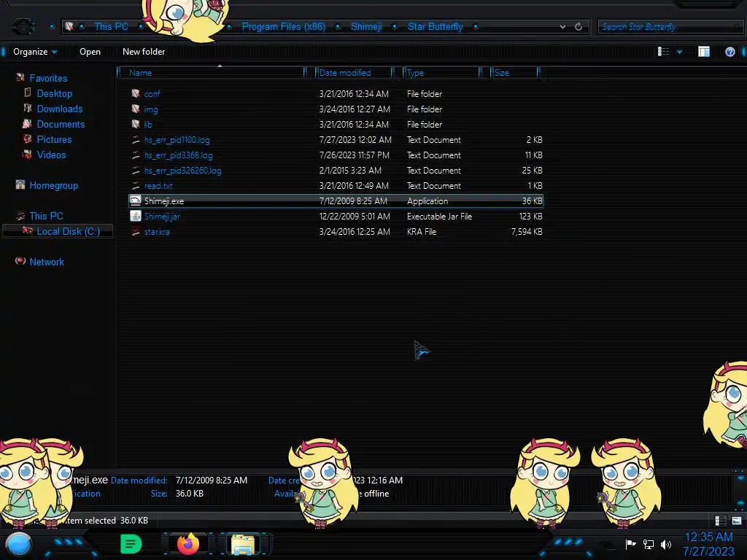Click the Shimeji.exe application icon

136,201
